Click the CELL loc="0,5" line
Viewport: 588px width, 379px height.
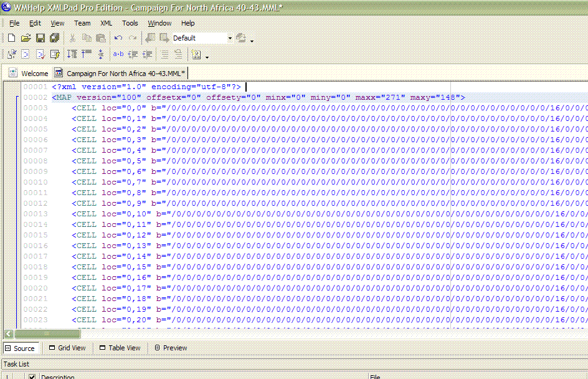click(x=330, y=161)
